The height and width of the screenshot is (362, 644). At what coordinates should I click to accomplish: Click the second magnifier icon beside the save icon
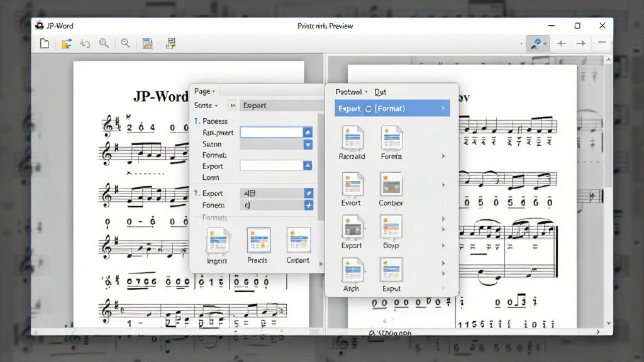[125, 43]
